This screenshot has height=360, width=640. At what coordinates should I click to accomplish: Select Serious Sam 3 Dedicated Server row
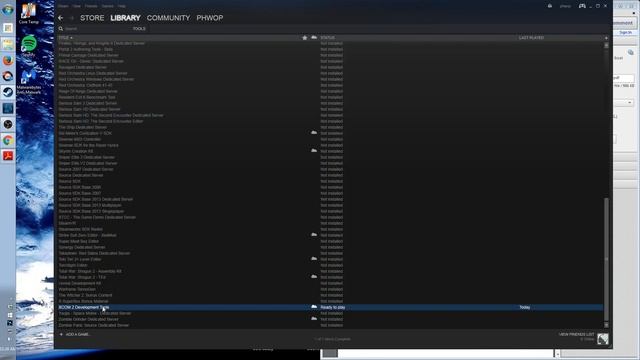330,103
